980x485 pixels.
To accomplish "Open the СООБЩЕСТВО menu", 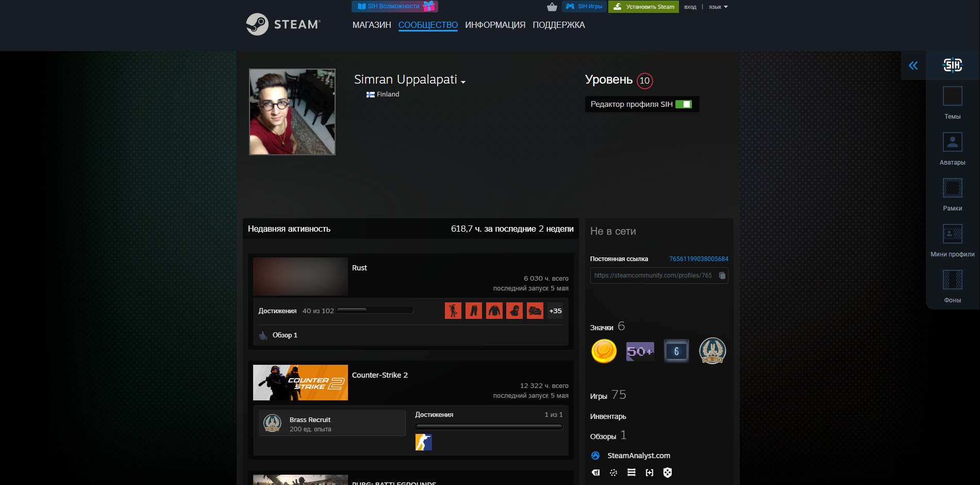I will (428, 25).
